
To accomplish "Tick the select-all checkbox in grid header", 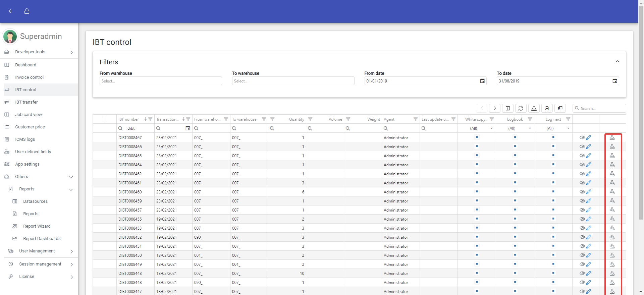I will [105, 119].
